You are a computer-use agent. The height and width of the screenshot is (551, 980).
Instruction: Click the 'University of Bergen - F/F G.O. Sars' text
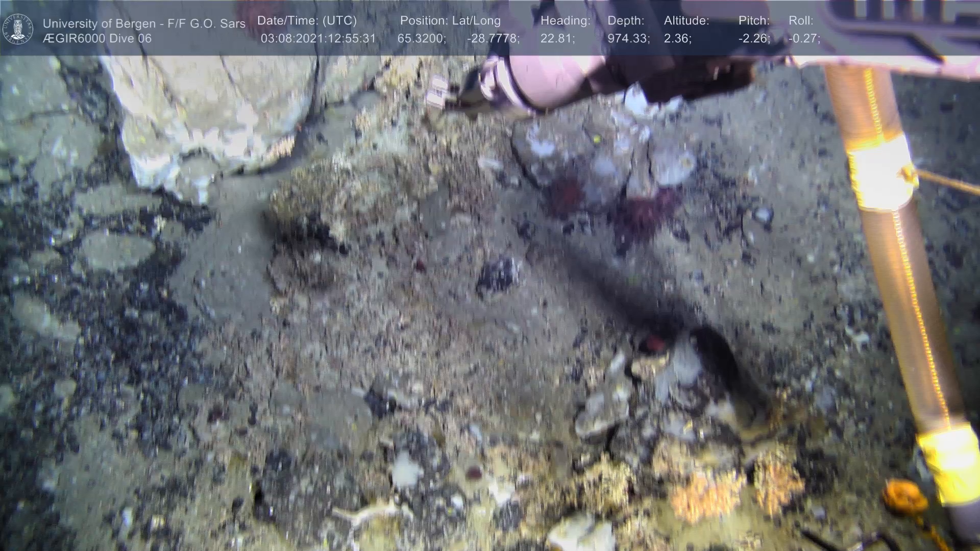coord(144,23)
